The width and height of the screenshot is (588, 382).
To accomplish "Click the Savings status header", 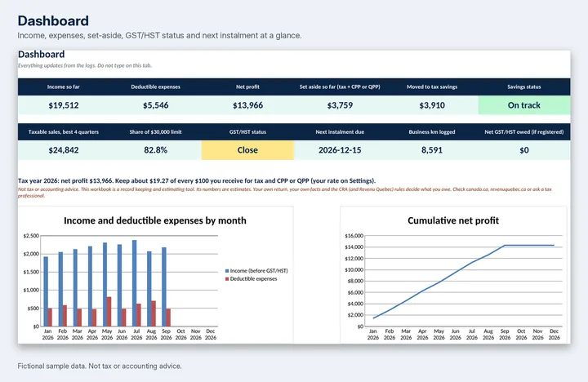I will click(x=524, y=87).
